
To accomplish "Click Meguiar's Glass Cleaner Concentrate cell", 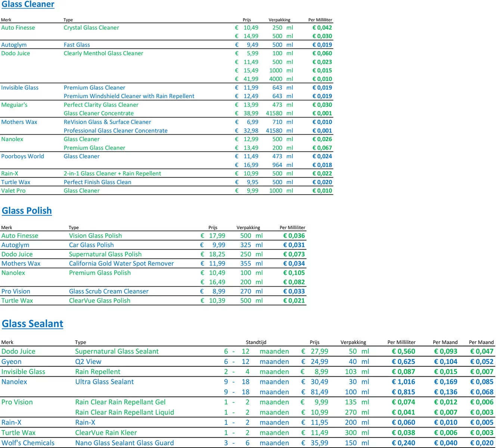I will [x=99, y=113].
